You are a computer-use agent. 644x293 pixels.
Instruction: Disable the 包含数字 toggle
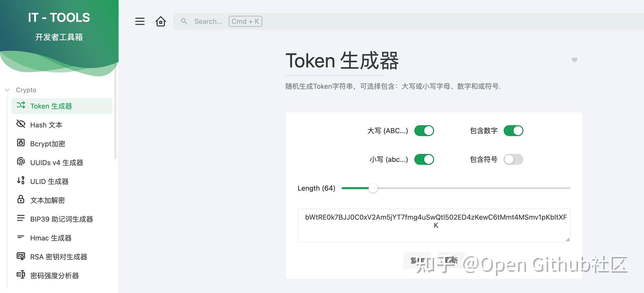point(514,130)
